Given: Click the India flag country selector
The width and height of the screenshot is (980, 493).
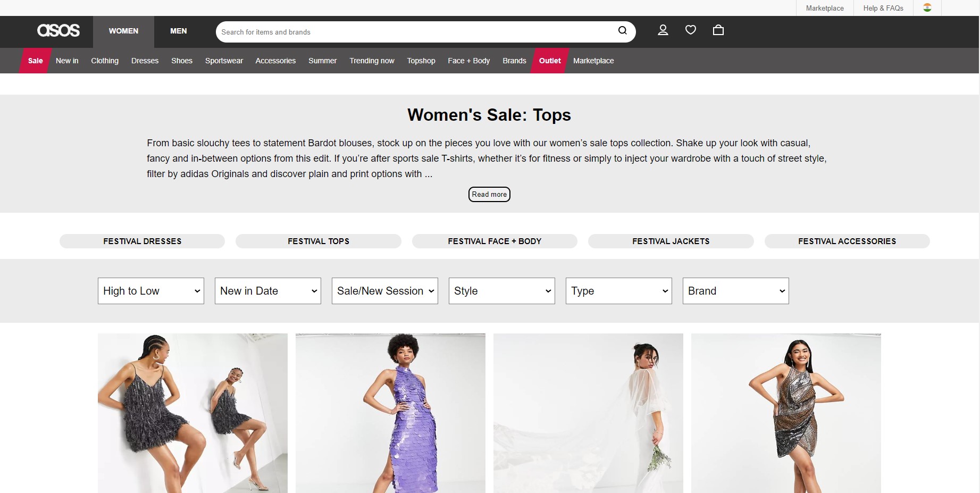Looking at the screenshot, I should 927,8.
